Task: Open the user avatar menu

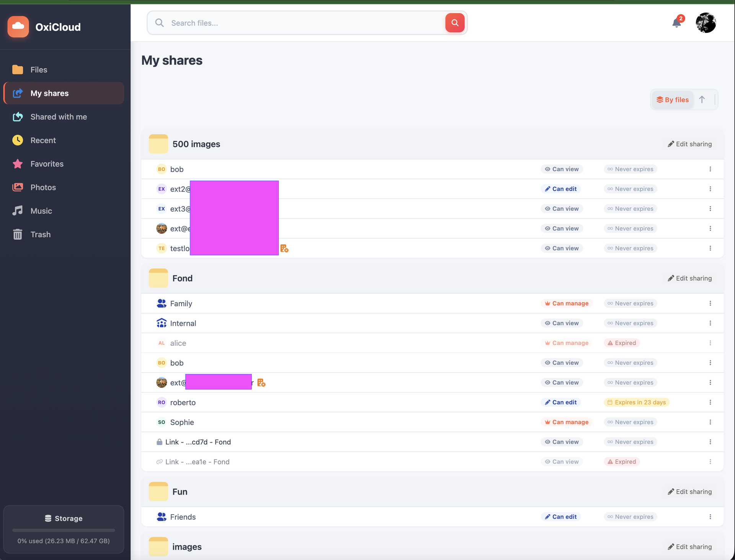Action: (x=706, y=23)
